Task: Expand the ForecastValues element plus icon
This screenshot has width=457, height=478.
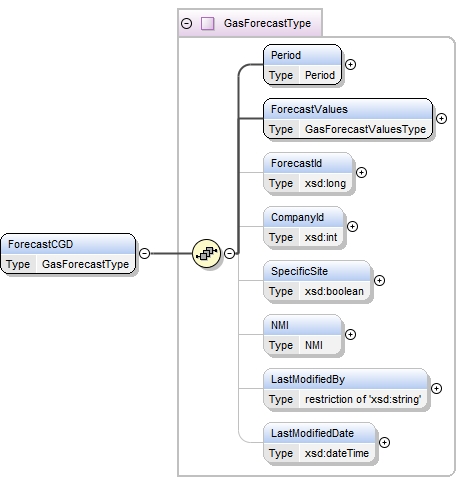Action: [441, 118]
